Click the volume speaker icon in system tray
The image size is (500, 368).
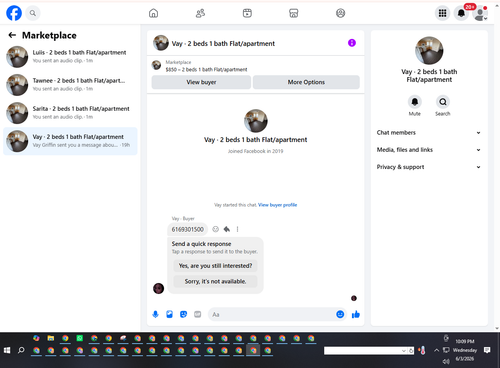click(446, 361)
